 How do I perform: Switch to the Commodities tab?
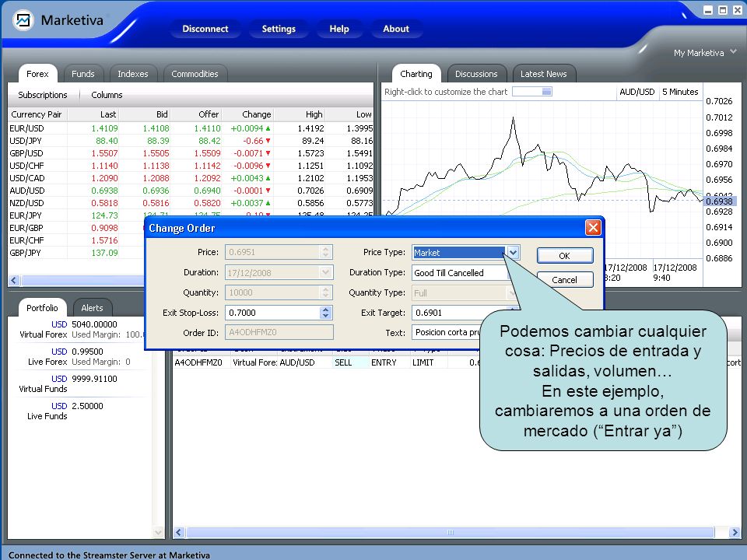tap(195, 74)
